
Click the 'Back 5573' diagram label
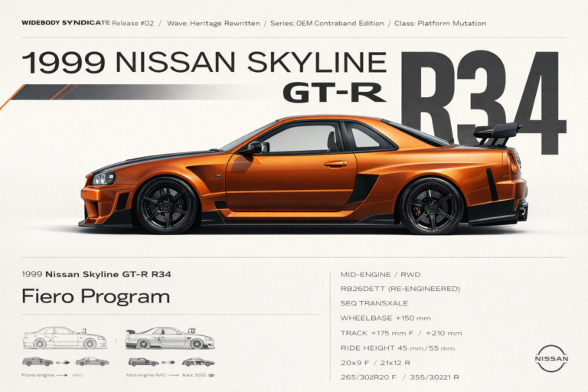coord(194,375)
